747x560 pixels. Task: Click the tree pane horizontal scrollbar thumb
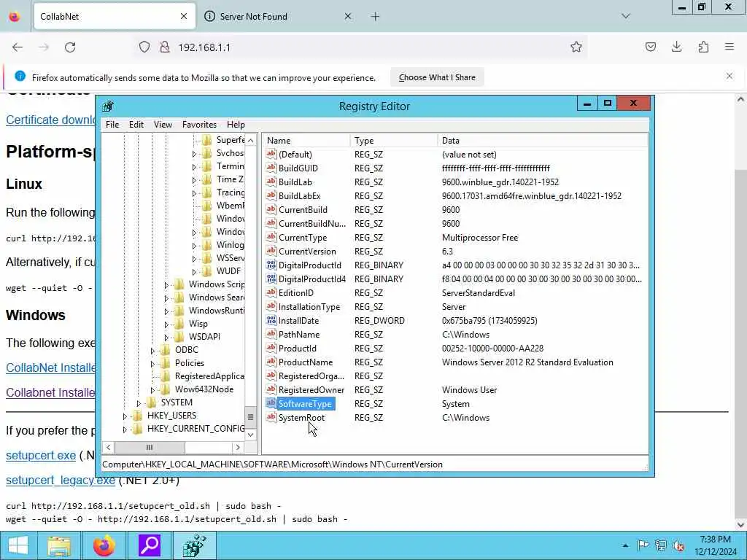coord(150,447)
